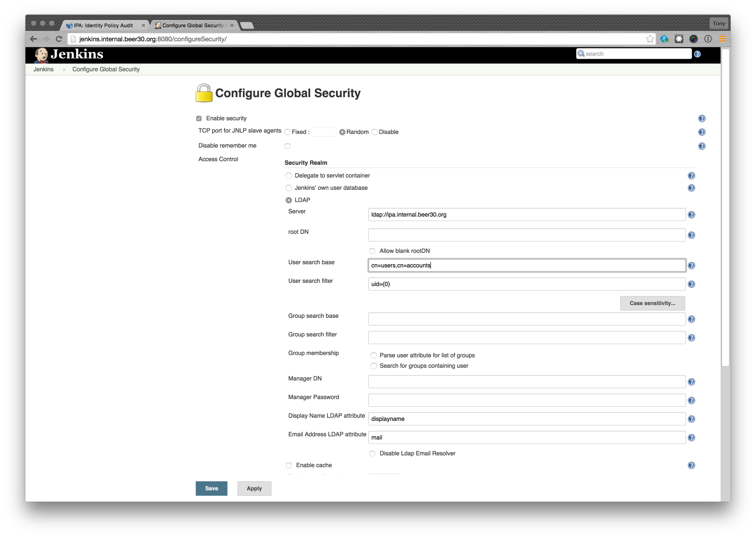Click the Save button
756x538 pixels.
212,489
